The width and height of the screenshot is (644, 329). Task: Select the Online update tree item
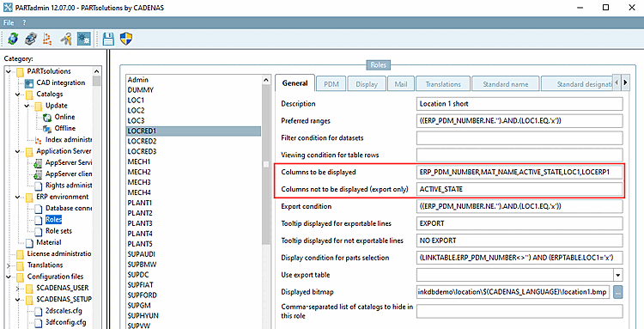(64, 117)
